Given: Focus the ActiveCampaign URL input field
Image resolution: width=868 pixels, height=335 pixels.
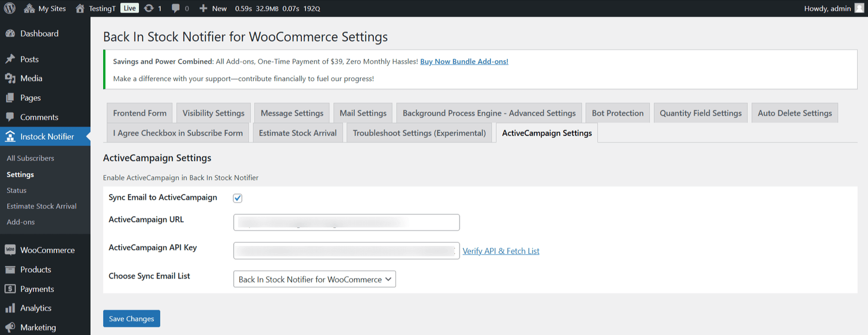Looking at the screenshot, I should 347,222.
